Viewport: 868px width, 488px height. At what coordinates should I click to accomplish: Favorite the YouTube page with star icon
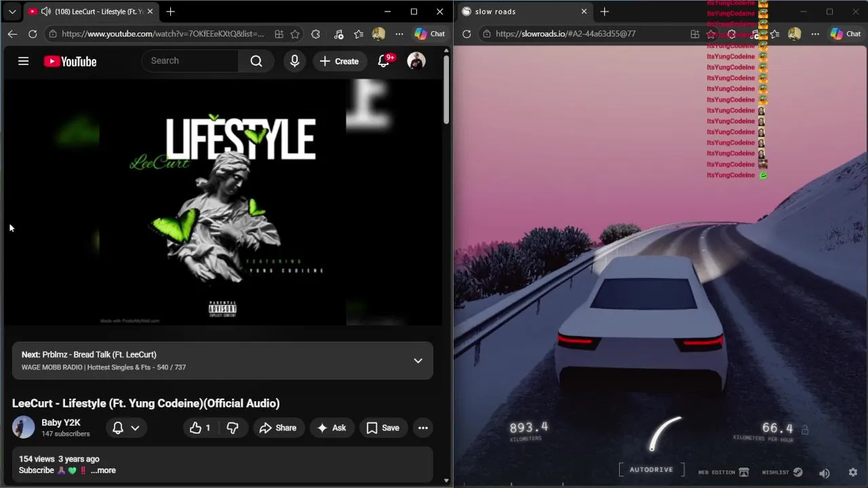(x=295, y=34)
